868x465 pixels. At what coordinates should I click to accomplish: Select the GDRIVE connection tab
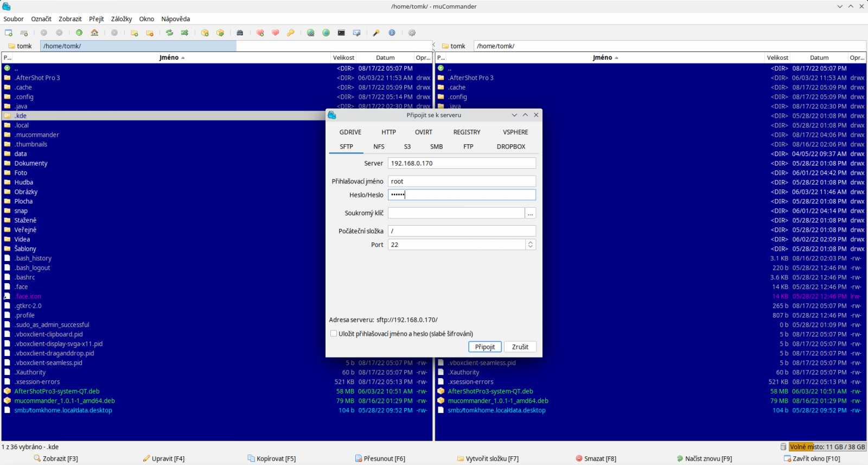click(x=350, y=132)
